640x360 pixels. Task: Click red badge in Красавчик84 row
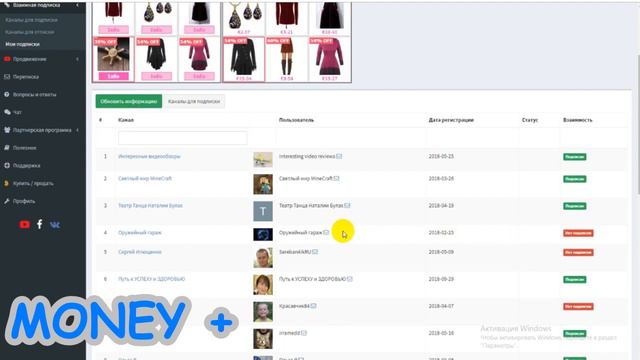(578, 306)
